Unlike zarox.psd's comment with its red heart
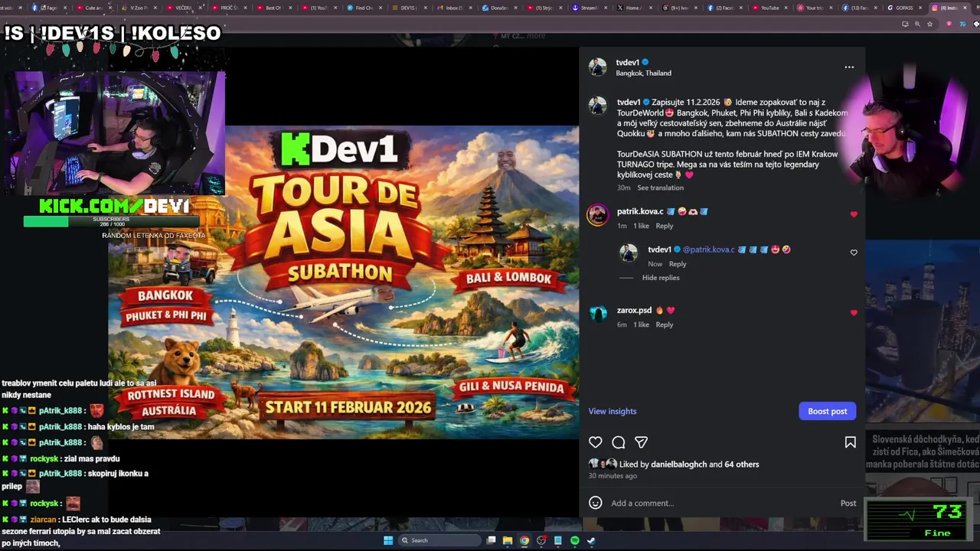Image resolution: width=980 pixels, height=551 pixels. 854,313
